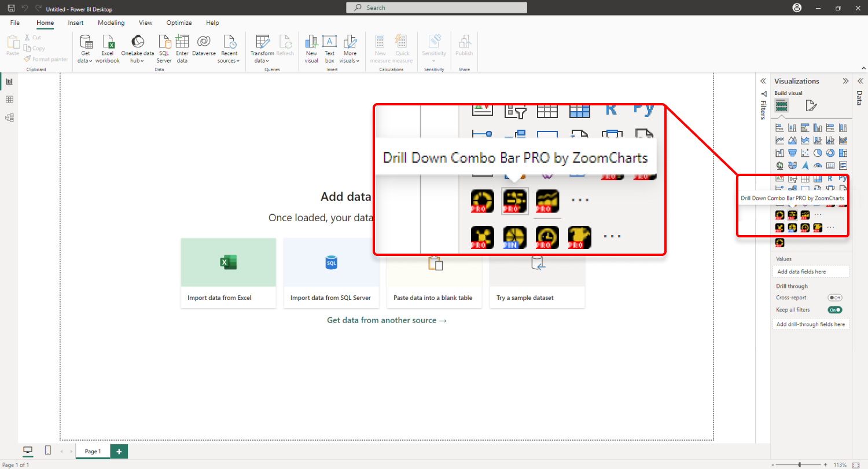Open the Get data dropdown
Image resolution: width=868 pixels, height=469 pixels.
click(86, 49)
